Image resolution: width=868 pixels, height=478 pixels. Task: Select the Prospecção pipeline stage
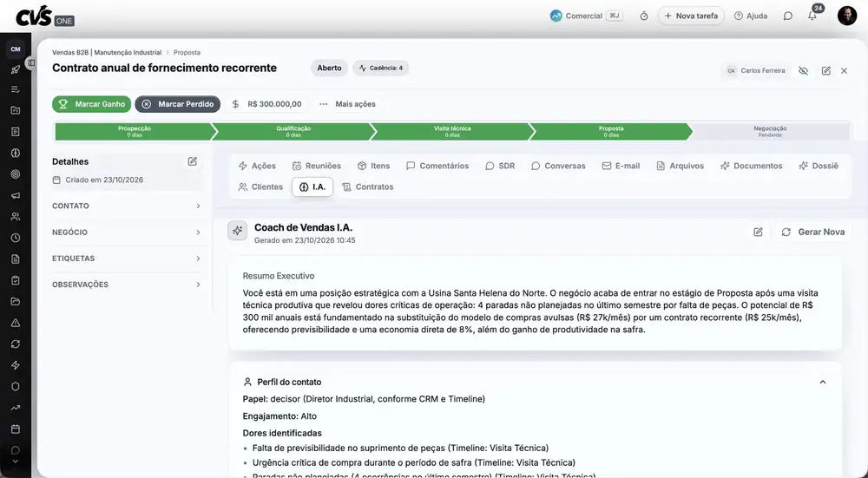point(135,131)
